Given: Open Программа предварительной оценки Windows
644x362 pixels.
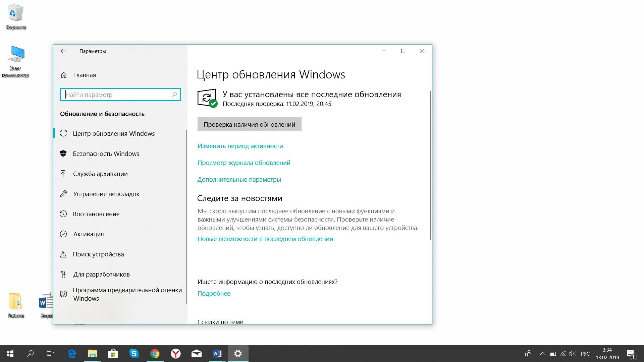Looking at the screenshot, I should click(x=127, y=294).
